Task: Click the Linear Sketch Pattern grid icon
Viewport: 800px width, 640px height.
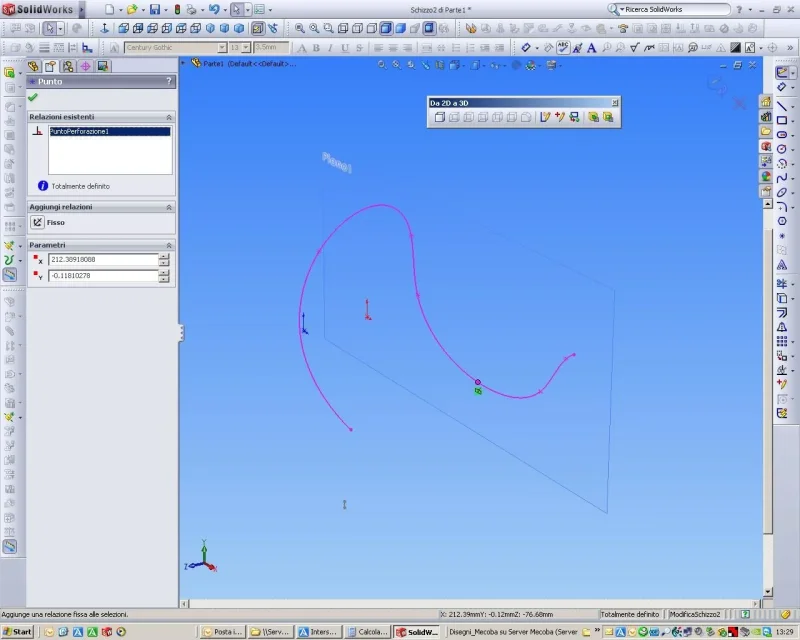Action: tap(781, 341)
